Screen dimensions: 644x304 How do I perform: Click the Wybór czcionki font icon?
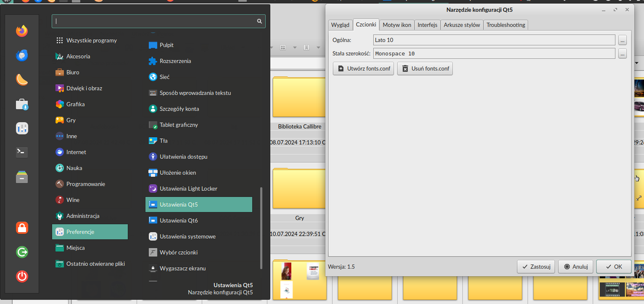coord(153,252)
